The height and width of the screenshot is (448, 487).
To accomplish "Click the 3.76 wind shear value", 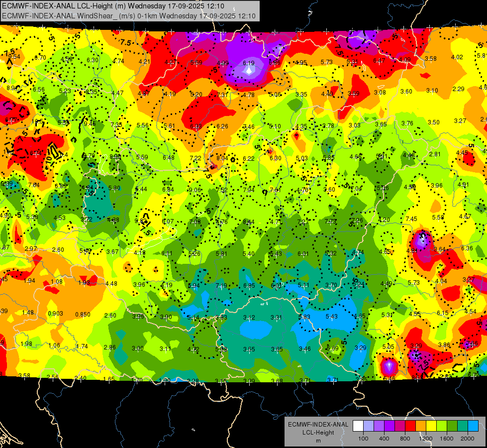I will [407, 123].
